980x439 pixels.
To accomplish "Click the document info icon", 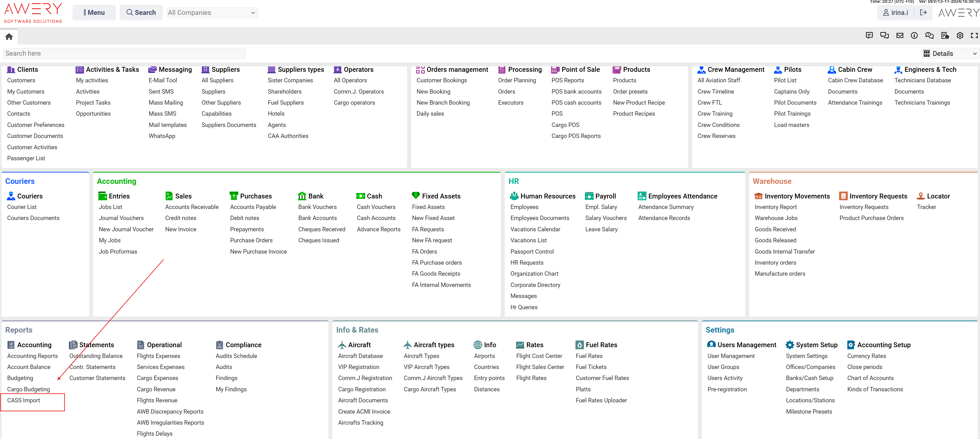I will click(945, 35).
